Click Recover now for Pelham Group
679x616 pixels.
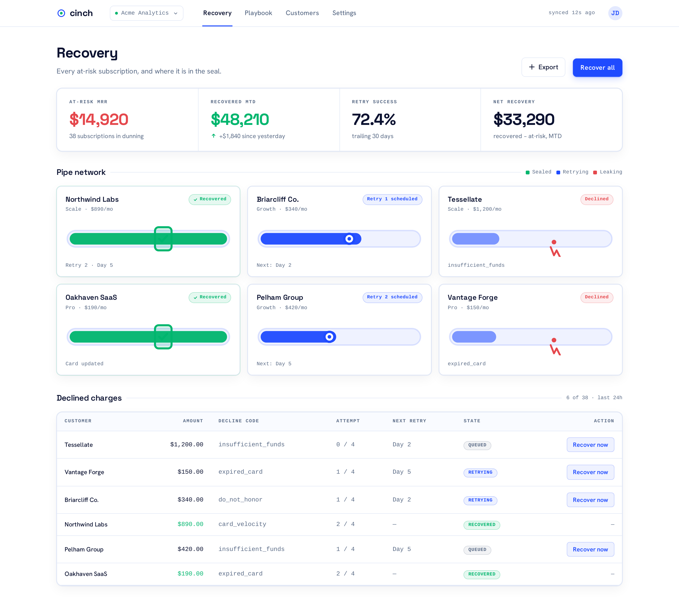pos(590,549)
